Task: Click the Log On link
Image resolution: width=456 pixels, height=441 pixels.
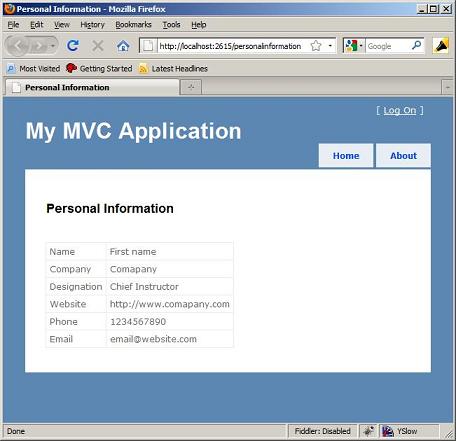Action: coord(400,110)
